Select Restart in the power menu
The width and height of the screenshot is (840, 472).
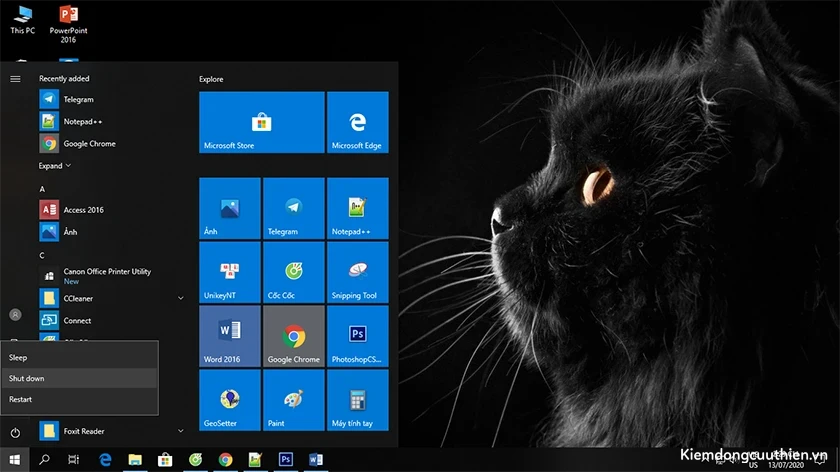(80, 399)
